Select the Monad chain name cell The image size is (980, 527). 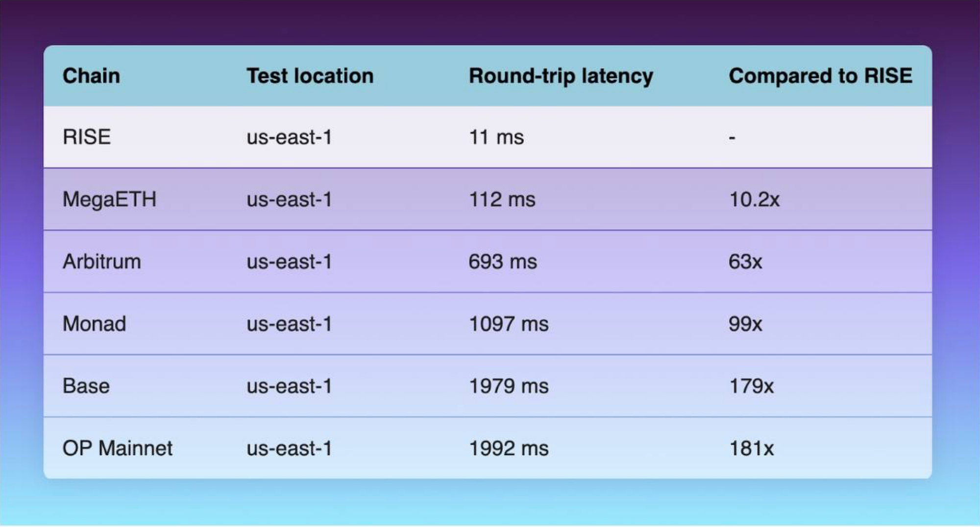click(95, 324)
